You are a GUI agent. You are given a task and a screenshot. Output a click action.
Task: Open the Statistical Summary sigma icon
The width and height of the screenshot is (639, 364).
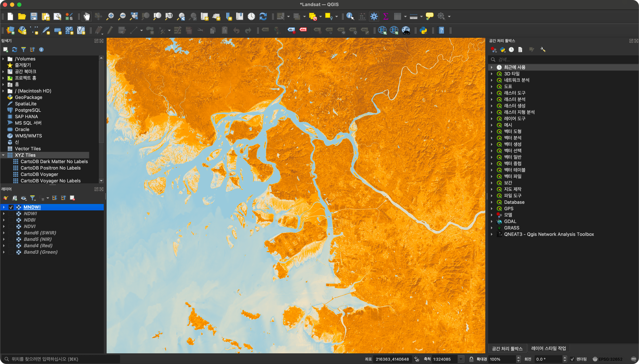386,16
